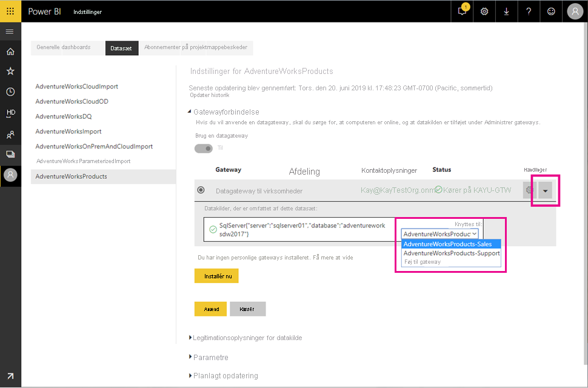Toggle the 'Brug en datagateway' switch

[x=204, y=148]
